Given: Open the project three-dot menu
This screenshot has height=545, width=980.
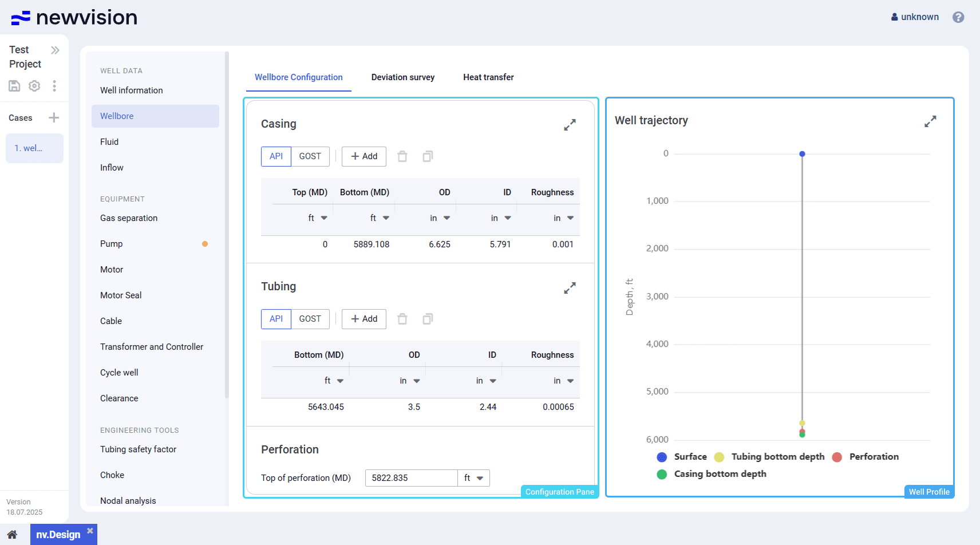Looking at the screenshot, I should (54, 86).
